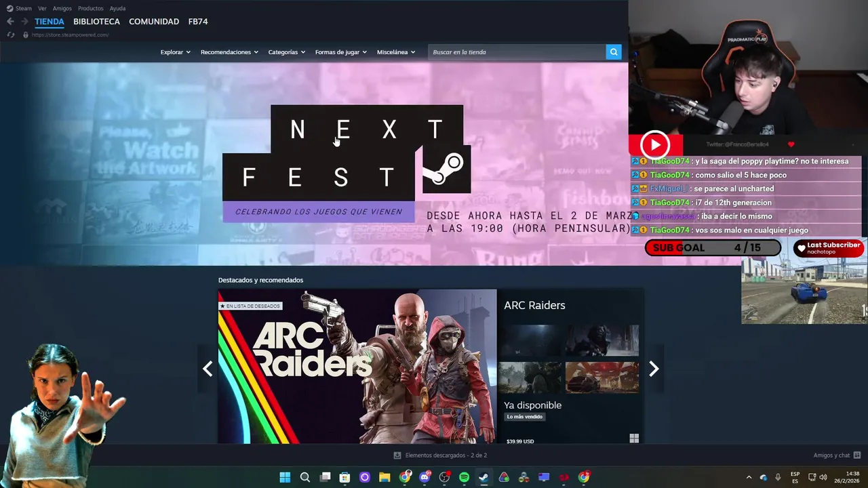Open the Productos menu

pyautogui.click(x=91, y=8)
